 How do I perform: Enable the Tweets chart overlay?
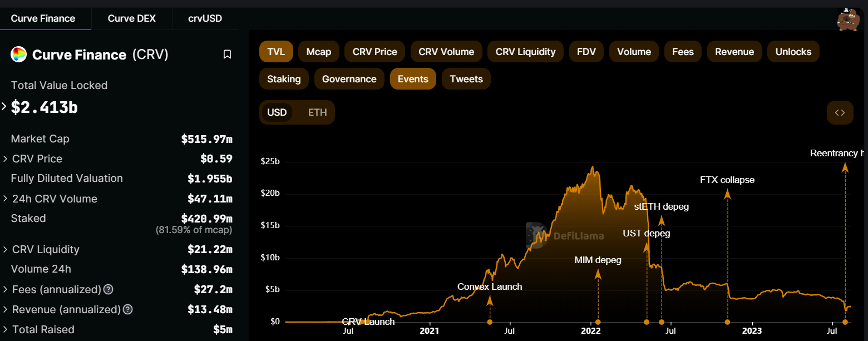tap(466, 79)
